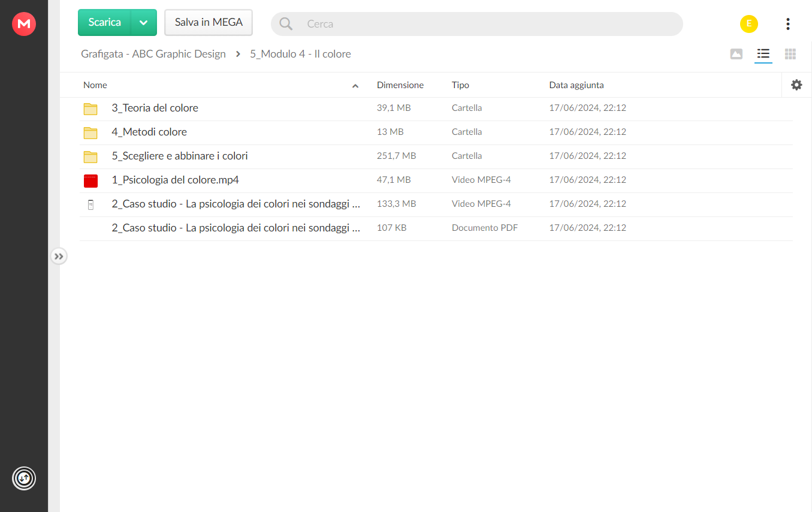Image resolution: width=812 pixels, height=512 pixels.
Task: Open the transfers icon in the sidebar
Action: (24, 478)
